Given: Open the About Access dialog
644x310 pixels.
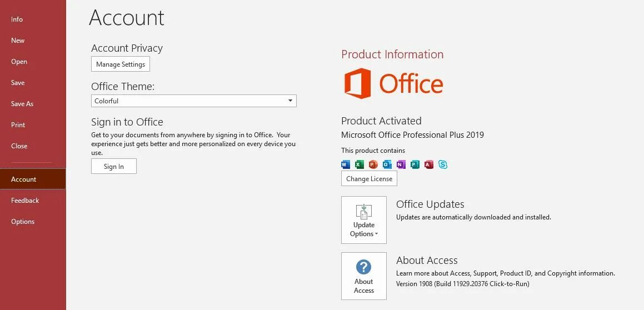Looking at the screenshot, I should pos(364,276).
